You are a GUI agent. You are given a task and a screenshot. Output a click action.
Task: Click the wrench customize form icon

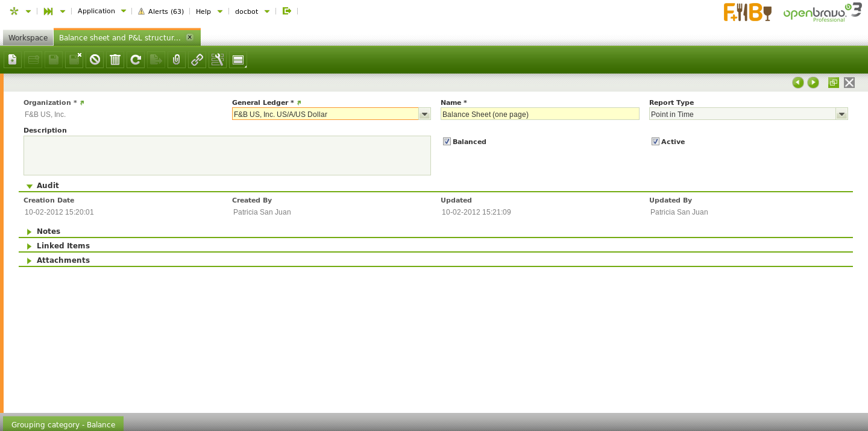(x=218, y=60)
